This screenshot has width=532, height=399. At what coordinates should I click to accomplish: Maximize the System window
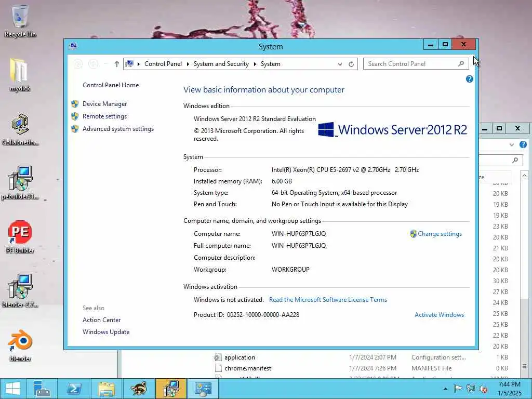pos(445,45)
